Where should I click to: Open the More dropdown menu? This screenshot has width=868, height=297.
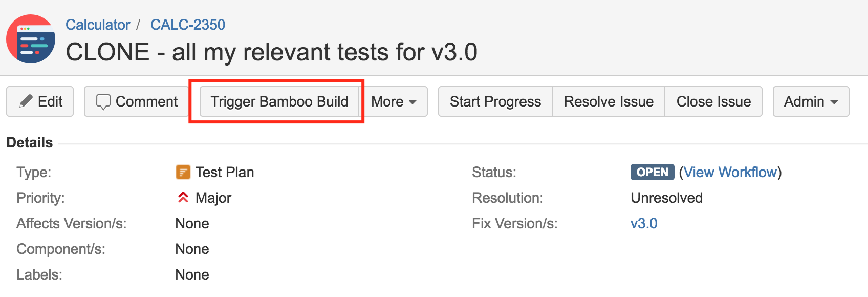[394, 101]
